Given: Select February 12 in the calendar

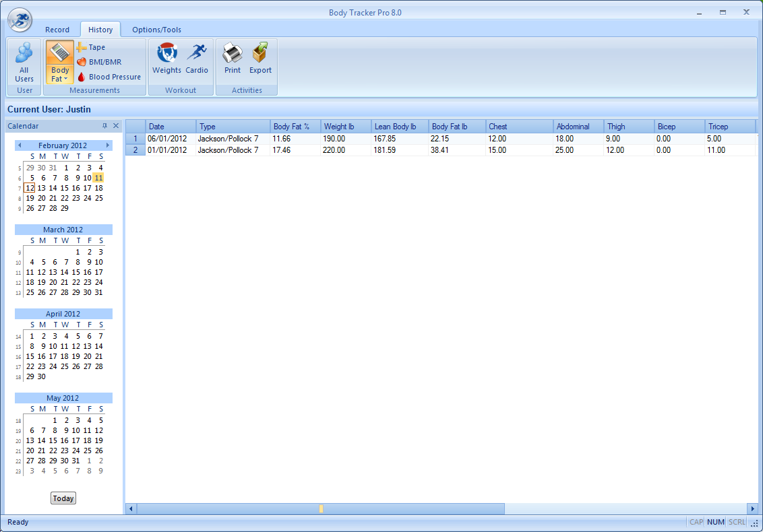Looking at the screenshot, I should pos(30,188).
